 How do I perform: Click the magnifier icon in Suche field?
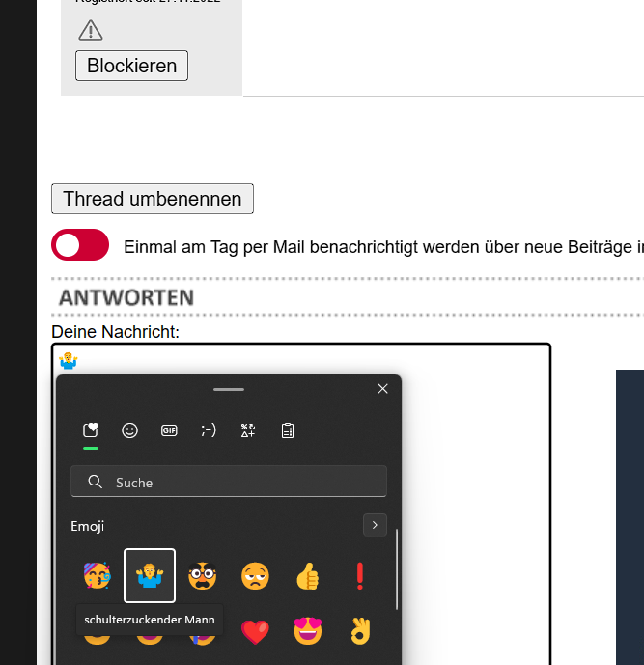point(95,482)
